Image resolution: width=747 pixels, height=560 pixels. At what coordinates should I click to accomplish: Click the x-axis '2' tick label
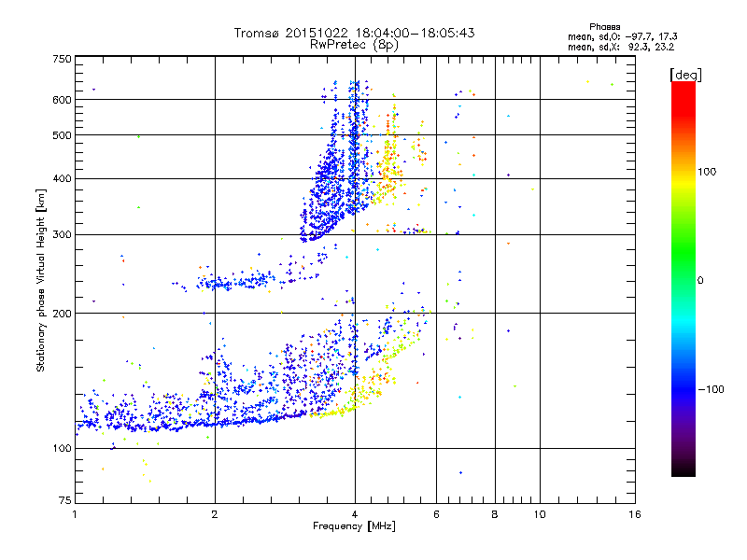(x=215, y=514)
